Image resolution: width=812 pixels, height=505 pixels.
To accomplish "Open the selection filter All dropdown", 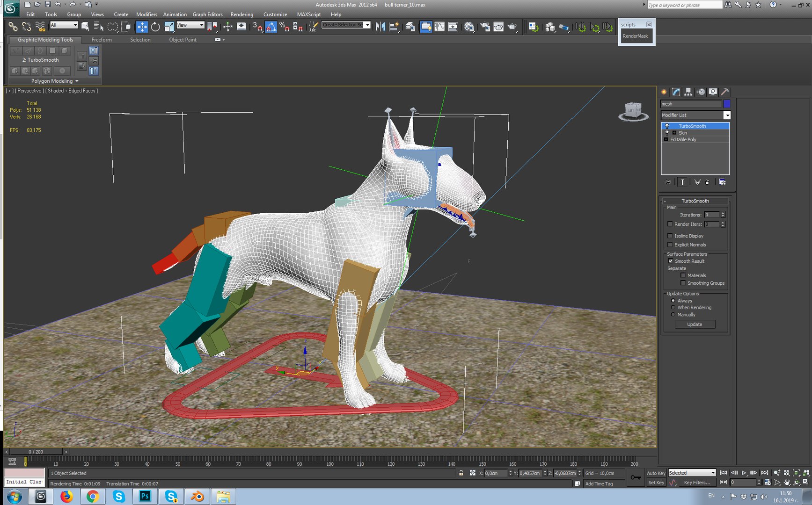I will click(64, 25).
